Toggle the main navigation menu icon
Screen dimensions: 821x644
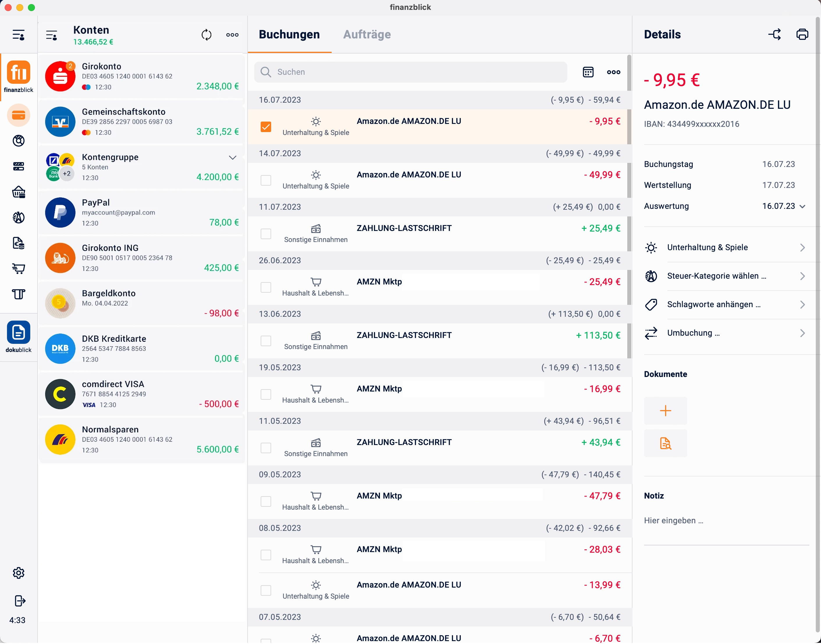tap(19, 35)
